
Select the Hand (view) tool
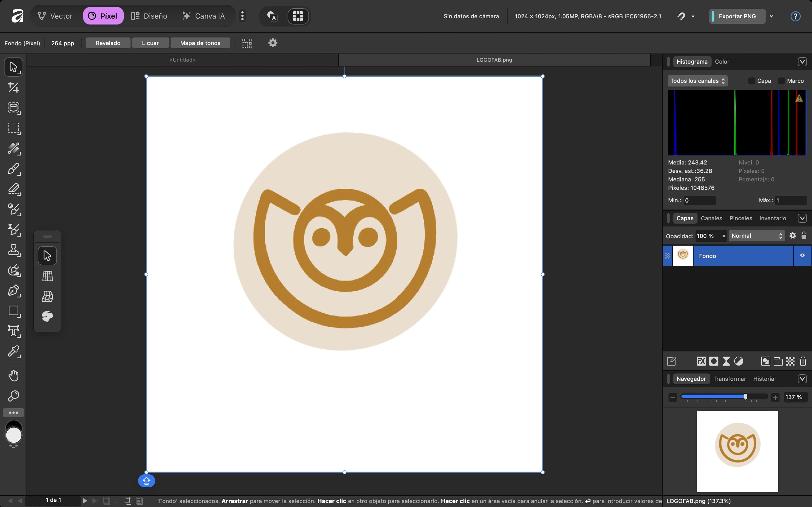(14, 375)
